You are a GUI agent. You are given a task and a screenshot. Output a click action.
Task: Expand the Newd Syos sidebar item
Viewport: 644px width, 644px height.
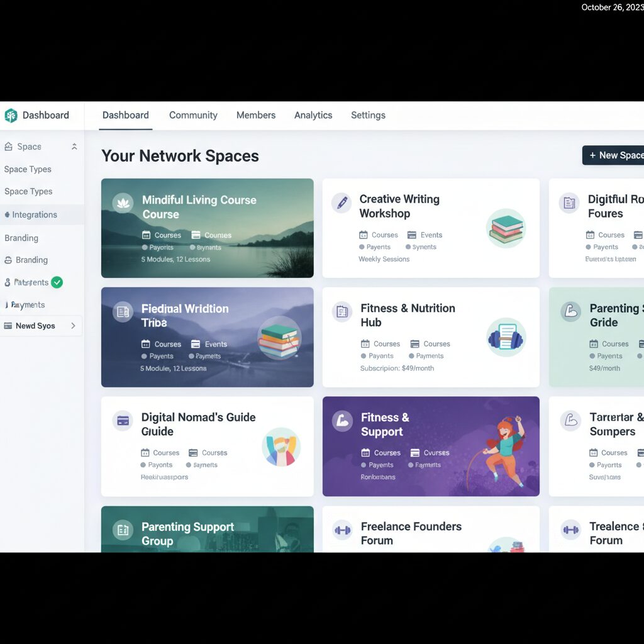point(73,326)
